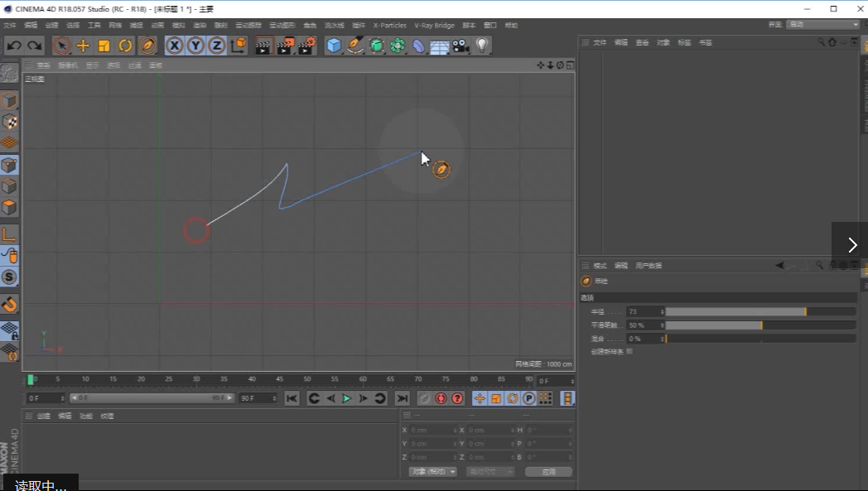Click the red record keyframe button
Screen dimensions: 868x491
[x=441, y=398]
